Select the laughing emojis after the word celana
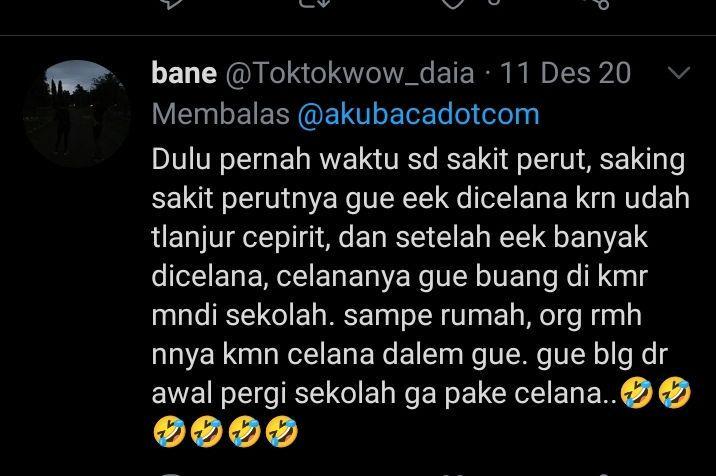The height and width of the screenshot is (476, 716). tap(656, 393)
